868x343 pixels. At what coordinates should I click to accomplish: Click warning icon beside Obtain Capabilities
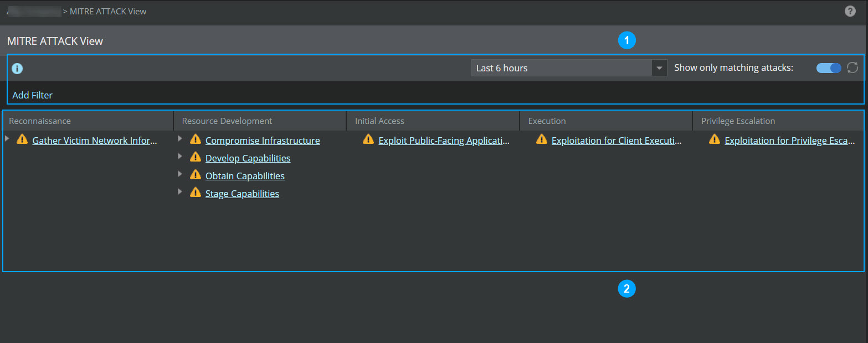[x=195, y=175]
